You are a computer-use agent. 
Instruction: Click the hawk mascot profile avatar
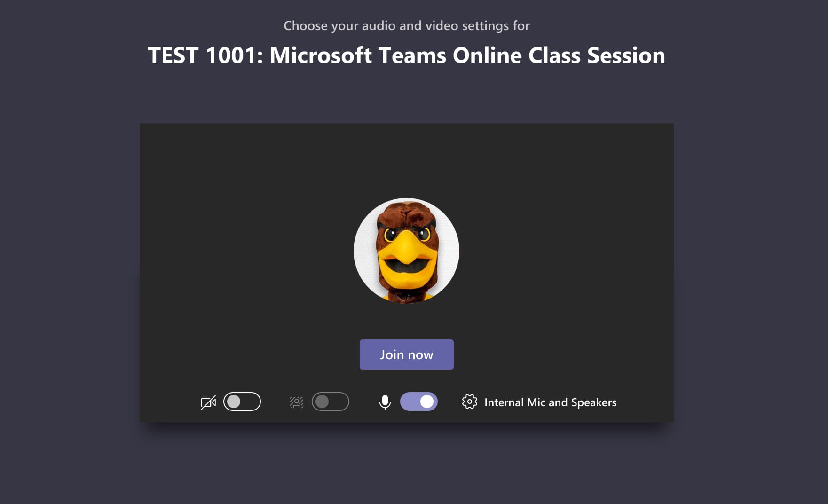tap(406, 251)
